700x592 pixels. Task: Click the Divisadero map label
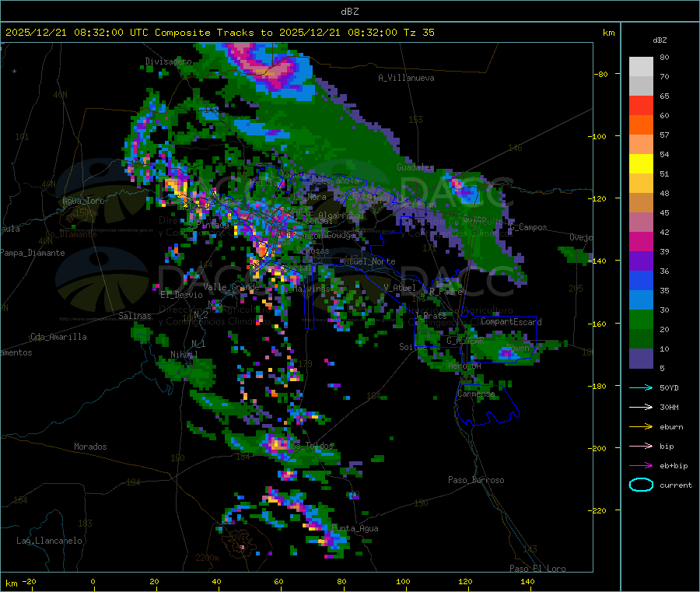click(x=168, y=61)
